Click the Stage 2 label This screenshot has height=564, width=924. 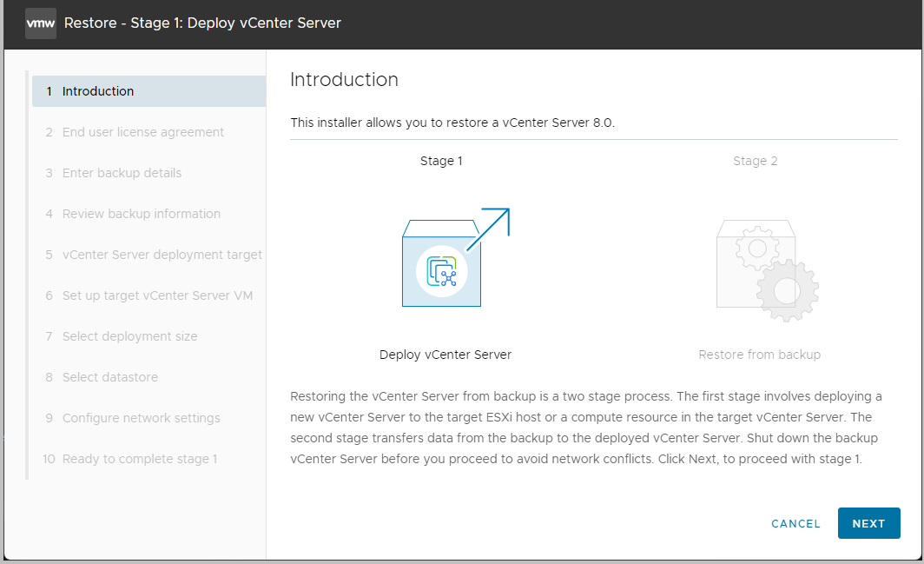click(x=755, y=161)
